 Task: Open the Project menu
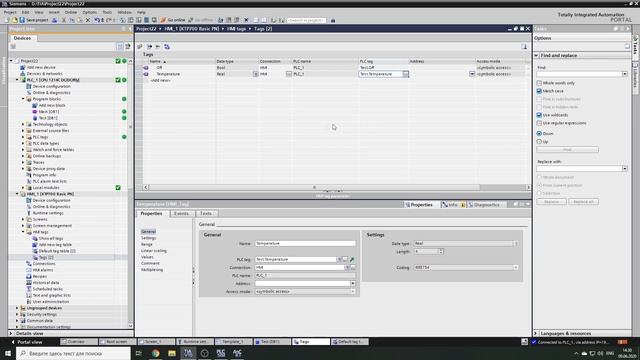(x=10, y=12)
